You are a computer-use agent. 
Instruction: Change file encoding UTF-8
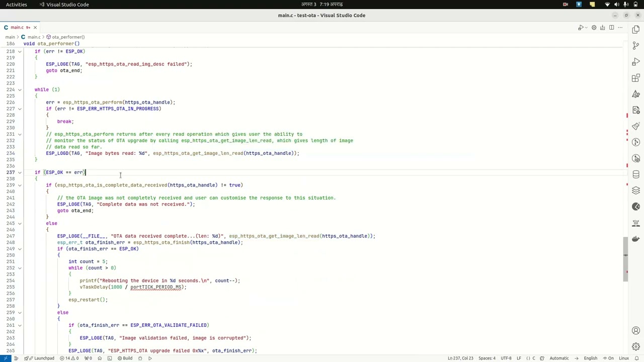506,358
